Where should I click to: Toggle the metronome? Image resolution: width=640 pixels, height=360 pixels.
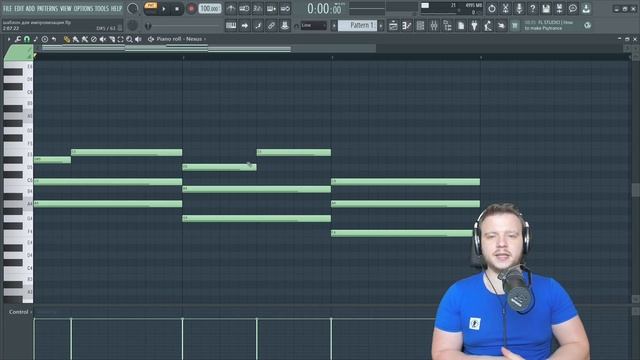231,9
